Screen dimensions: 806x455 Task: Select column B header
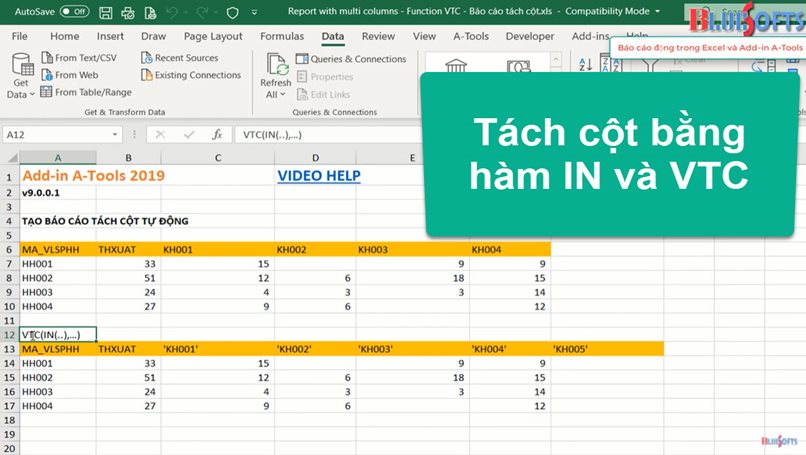pos(129,158)
